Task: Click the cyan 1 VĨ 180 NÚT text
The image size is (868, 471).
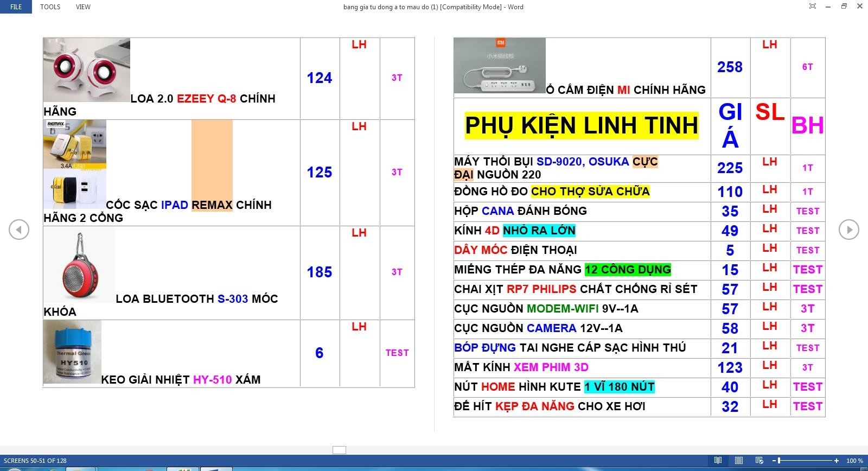Action: pyautogui.click(x=620, y=387)
